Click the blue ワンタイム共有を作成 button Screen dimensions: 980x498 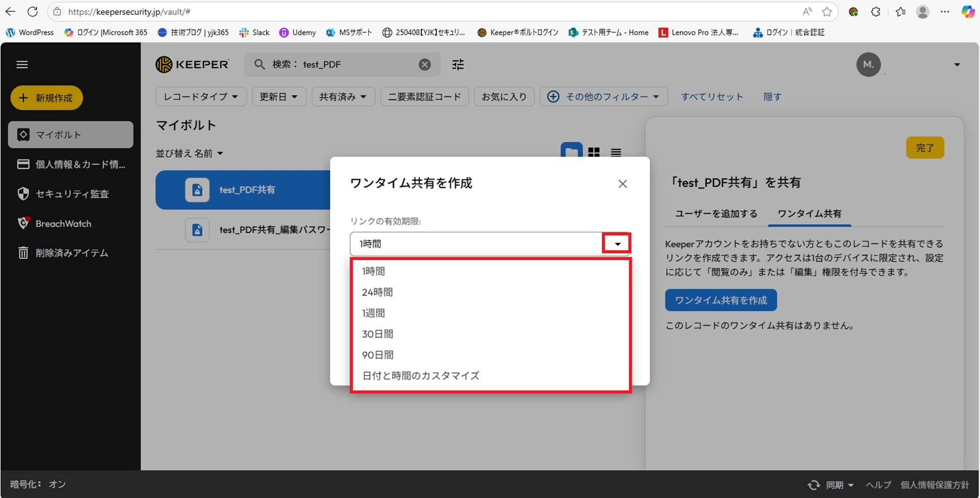tap(720, 300)
